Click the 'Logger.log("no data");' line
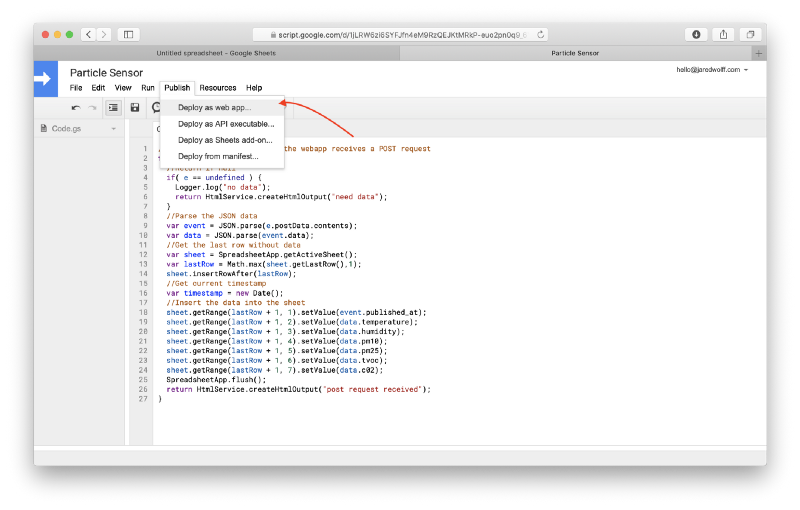The image size is (800, 510). point(222,187)
